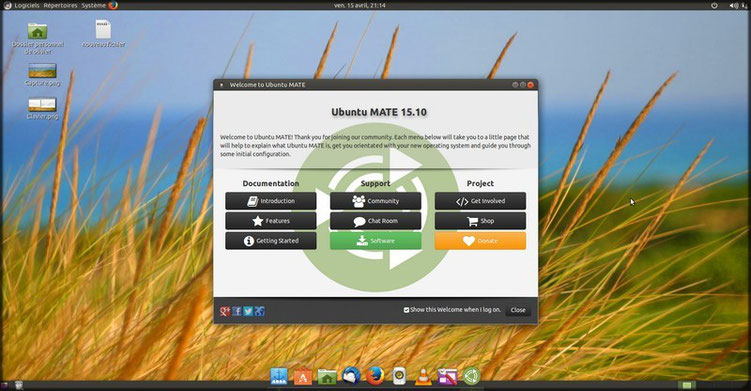The image size is (751, 391).
Task: Open the home folder from dock
Action: pyautogui.click(x=327, y=376)
